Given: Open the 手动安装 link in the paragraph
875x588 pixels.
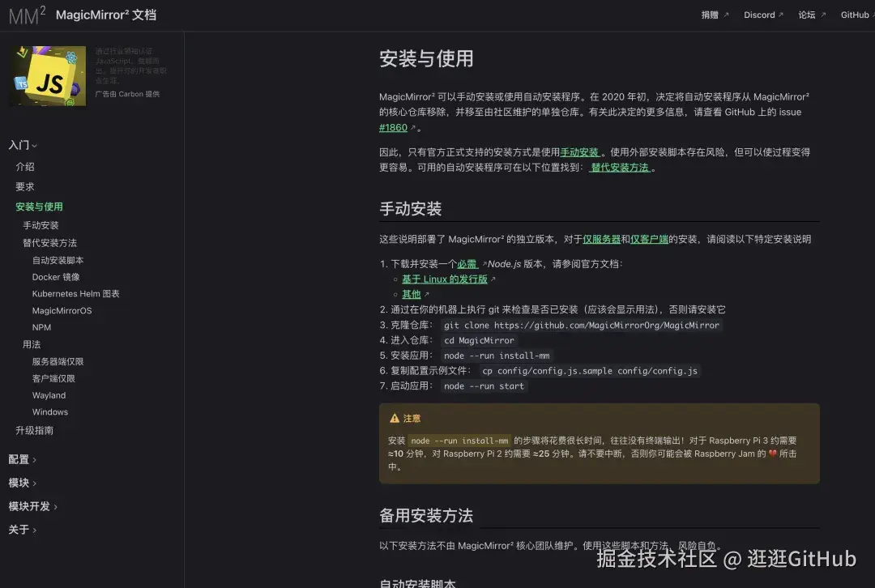Looking at the screenshot, I should (x=578, y=151).
